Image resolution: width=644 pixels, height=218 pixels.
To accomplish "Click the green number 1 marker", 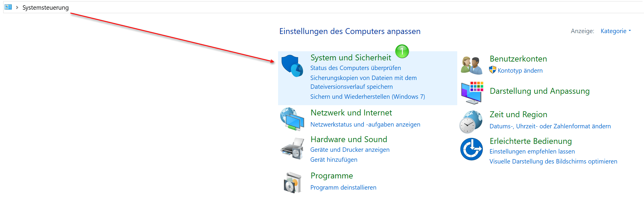I will pyautogui.click(x=402, y=51).
